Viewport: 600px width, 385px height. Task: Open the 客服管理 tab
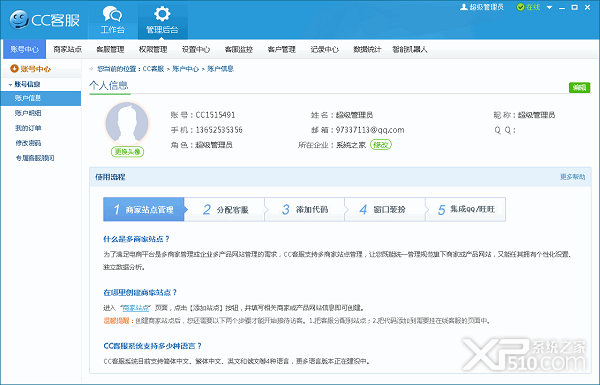(110, 49)
